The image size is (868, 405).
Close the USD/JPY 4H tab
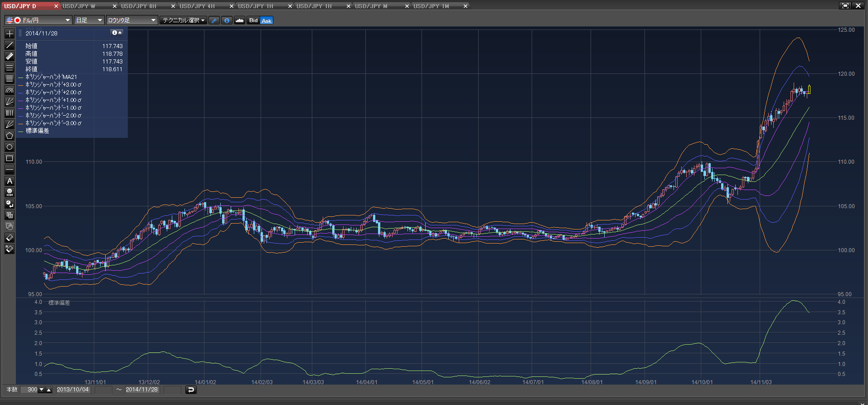click(x=232, y=6)
